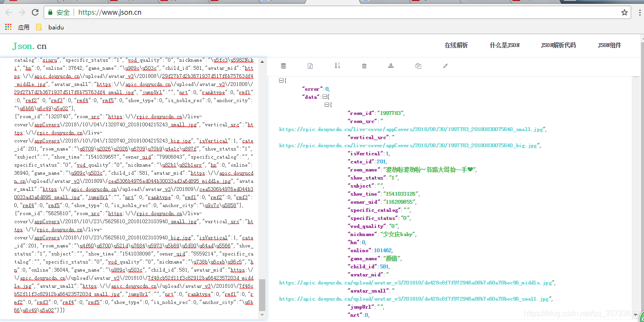This screenshot has height=322, width=644.
Task: Select the "online" value 101462
Action: pos(383,250)
